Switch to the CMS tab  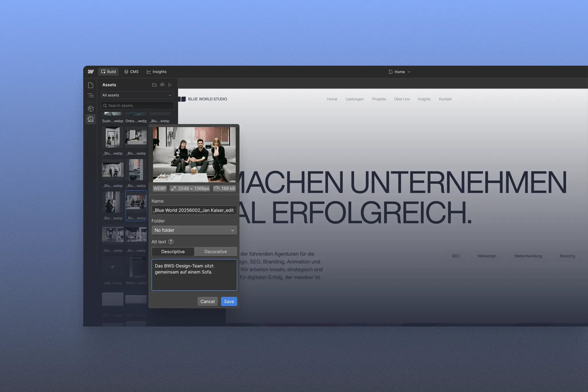(131, 72)
